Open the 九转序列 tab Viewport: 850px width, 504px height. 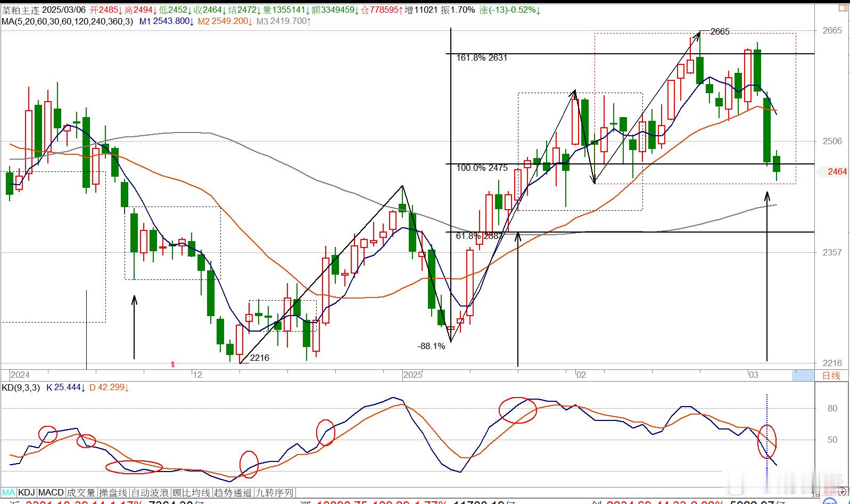[275, 493]
